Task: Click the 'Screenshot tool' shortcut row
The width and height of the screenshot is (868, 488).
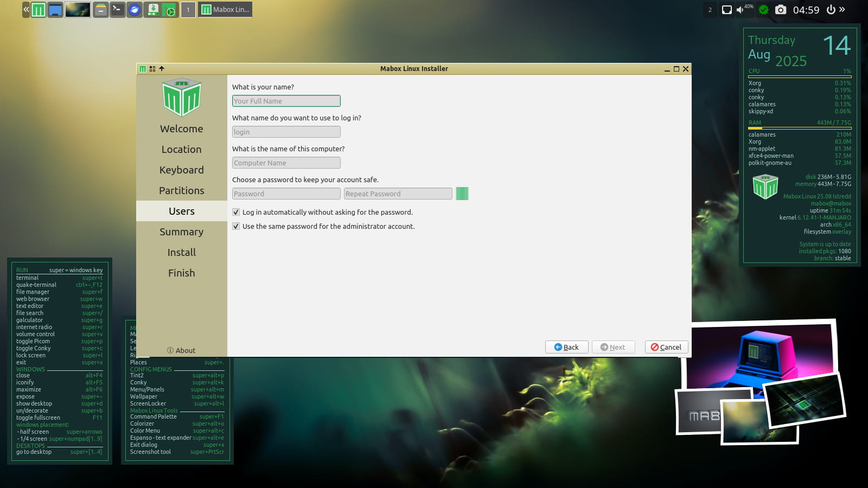Action: (177, 452)
